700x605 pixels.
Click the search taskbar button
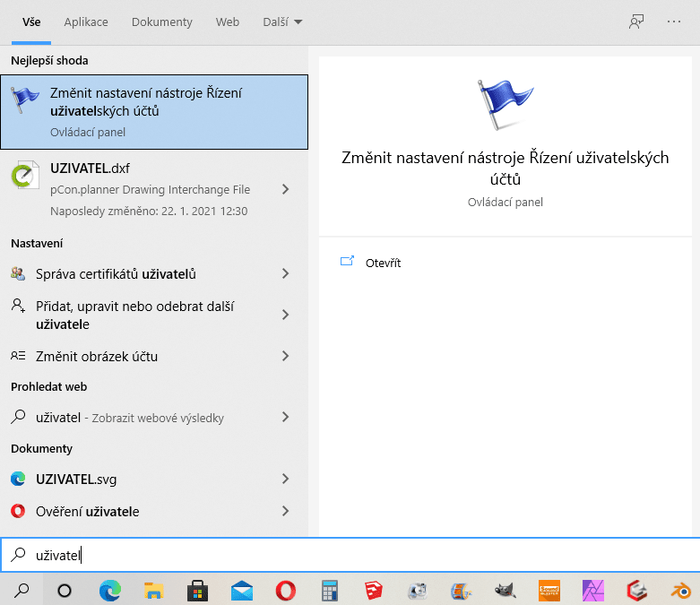pos(22,591)
